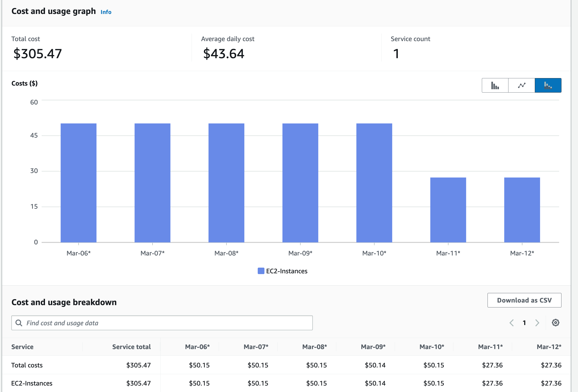Screen dimensions: 578x392
Task: Sort the table by the Service total column
Action: click(131, 347)
